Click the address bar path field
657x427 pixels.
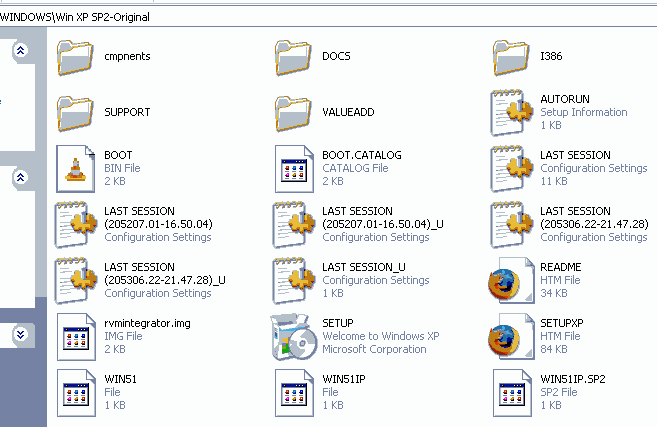pos(328,17)
